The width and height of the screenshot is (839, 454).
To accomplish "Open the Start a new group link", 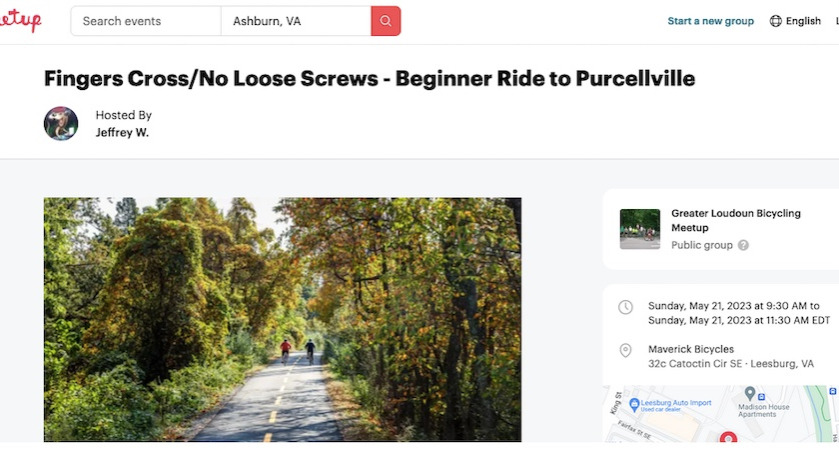I will (710, 21).
